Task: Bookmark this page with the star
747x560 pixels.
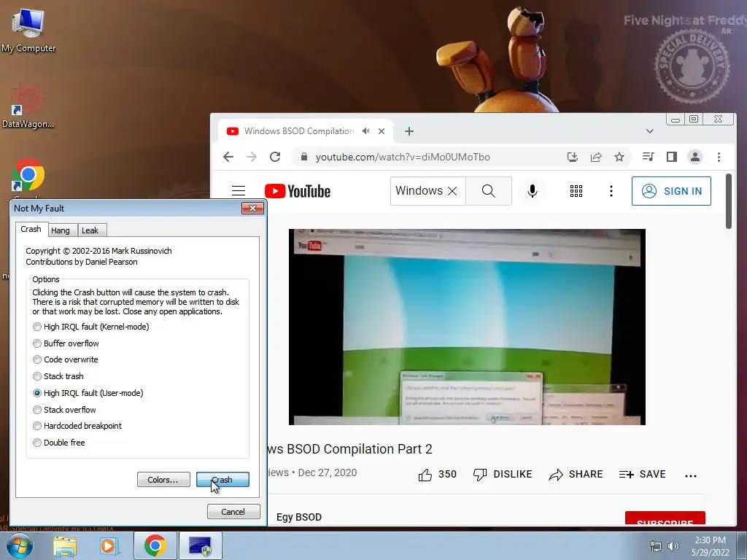Action: click(x=619, y=157)
